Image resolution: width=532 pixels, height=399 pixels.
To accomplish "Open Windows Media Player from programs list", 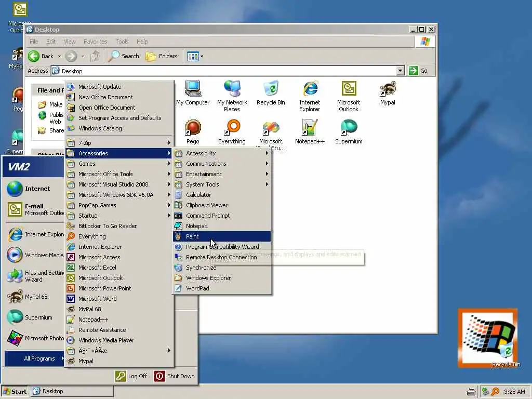I will [119, 340].
